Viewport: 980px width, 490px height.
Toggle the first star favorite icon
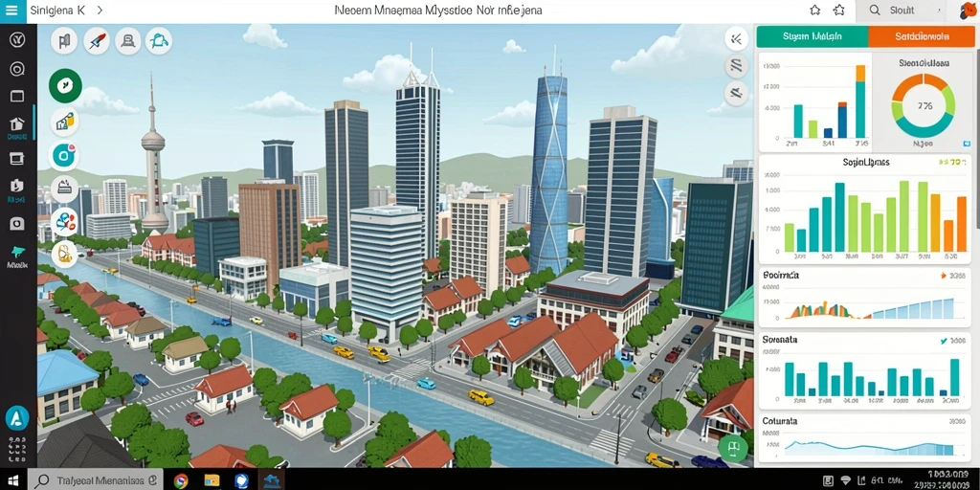click(x=815, y=11)
